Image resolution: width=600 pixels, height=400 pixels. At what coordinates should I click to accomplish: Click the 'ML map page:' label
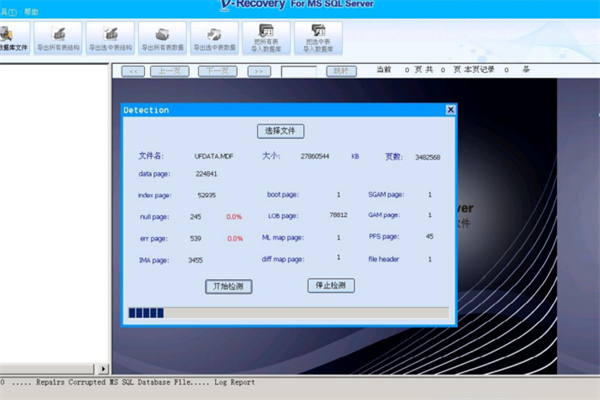[283, 238]
